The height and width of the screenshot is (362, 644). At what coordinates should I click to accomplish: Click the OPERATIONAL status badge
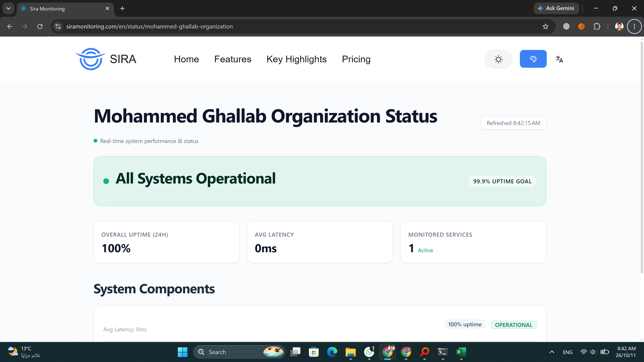[514, 325]
